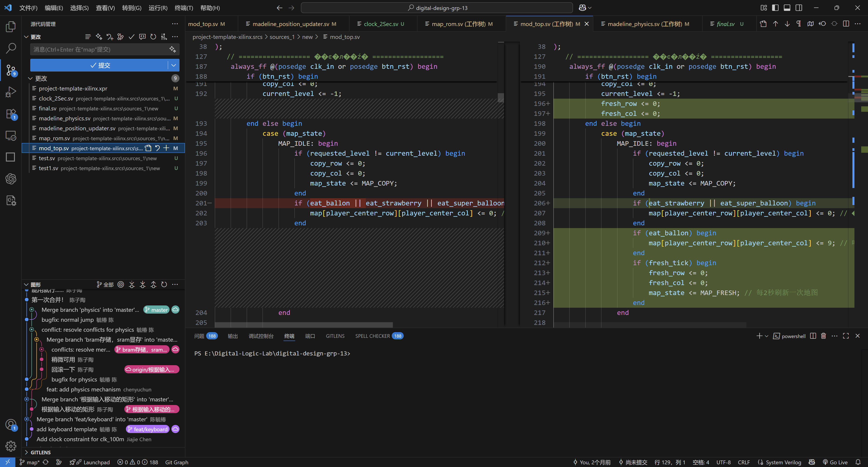Open the Search view in activity bar

(11, 48)
